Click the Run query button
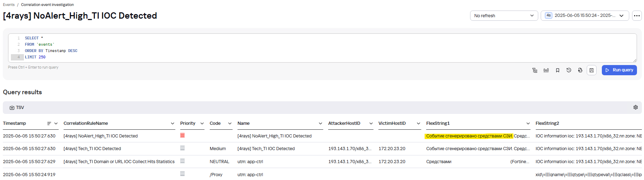The image size is (644, 180). tap(619, 70)
